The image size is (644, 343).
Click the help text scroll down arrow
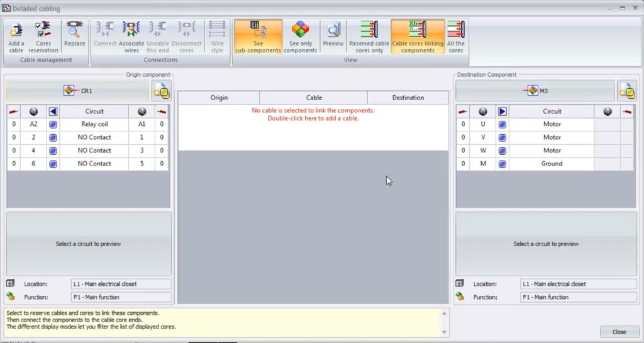[x=444, y=332]
